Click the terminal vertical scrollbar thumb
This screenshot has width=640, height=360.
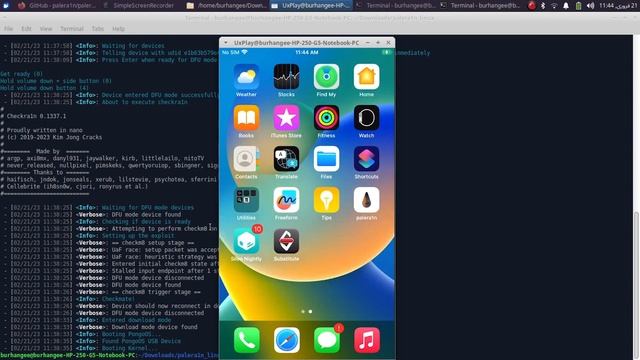click(636, 286)
